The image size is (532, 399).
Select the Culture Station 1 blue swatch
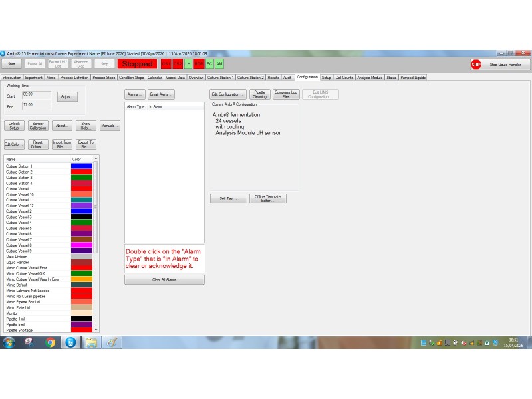[x=81, y=166]
